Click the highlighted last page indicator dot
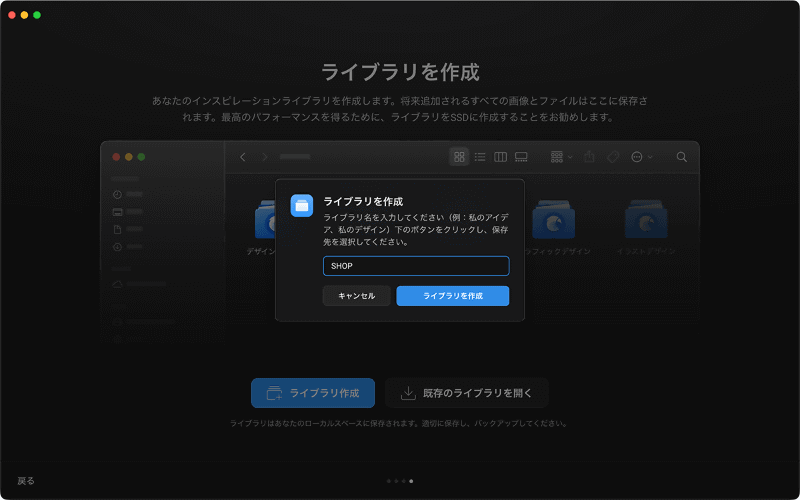This screenshot has width=800, height=500. 411,481
